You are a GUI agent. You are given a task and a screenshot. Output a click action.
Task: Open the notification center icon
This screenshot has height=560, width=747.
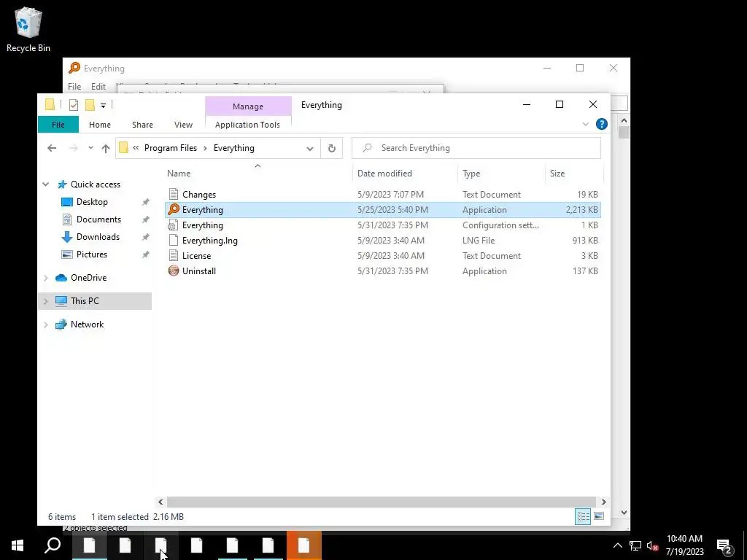724,545
